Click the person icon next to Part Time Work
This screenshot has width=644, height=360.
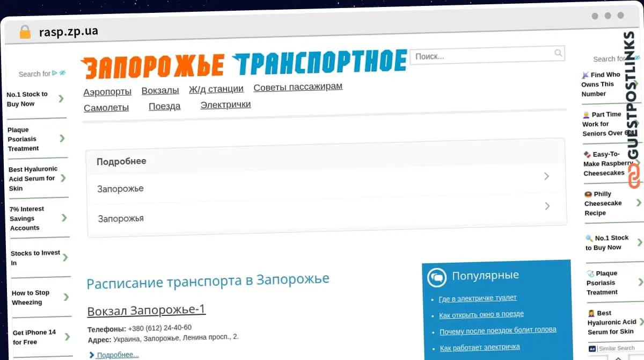click(585, 114)
